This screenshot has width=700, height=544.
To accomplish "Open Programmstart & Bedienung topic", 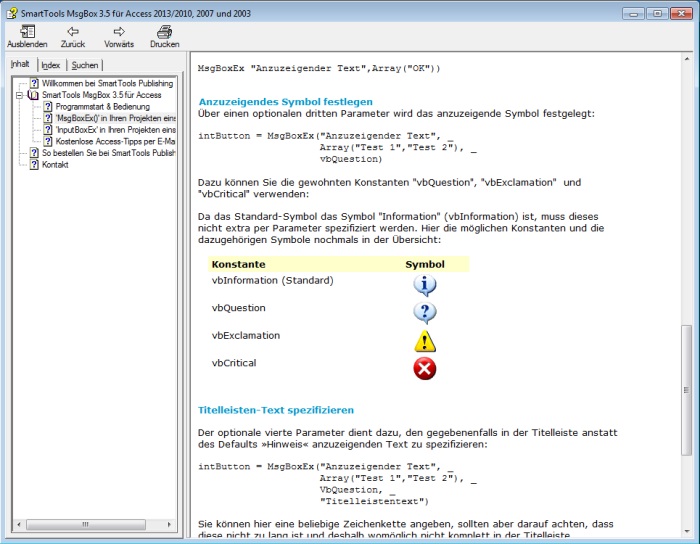I will [x=103, y=107].
